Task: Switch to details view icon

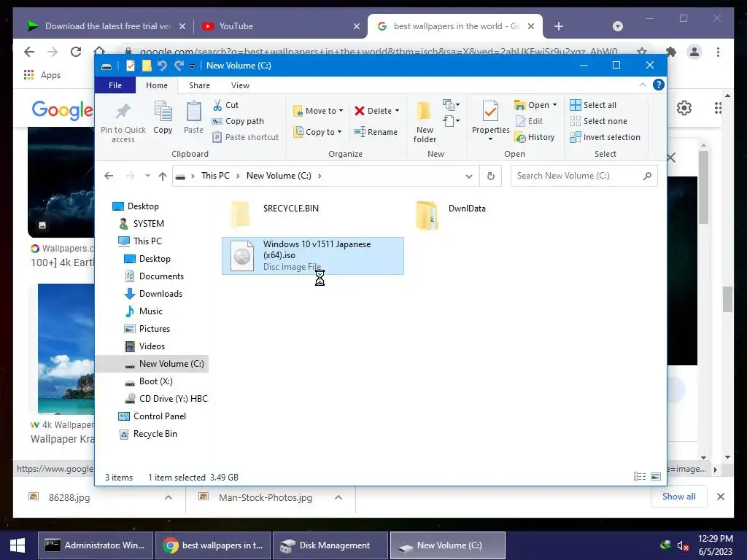Action: tap(640, 477)
